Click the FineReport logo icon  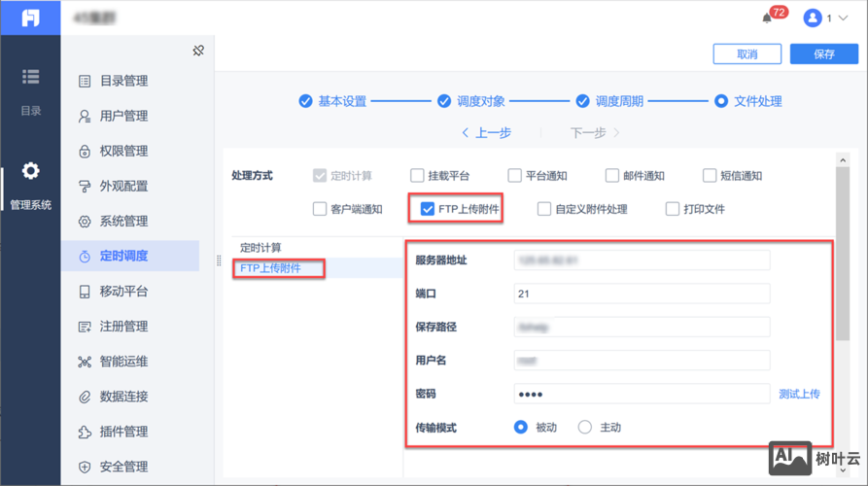(30, 17)
